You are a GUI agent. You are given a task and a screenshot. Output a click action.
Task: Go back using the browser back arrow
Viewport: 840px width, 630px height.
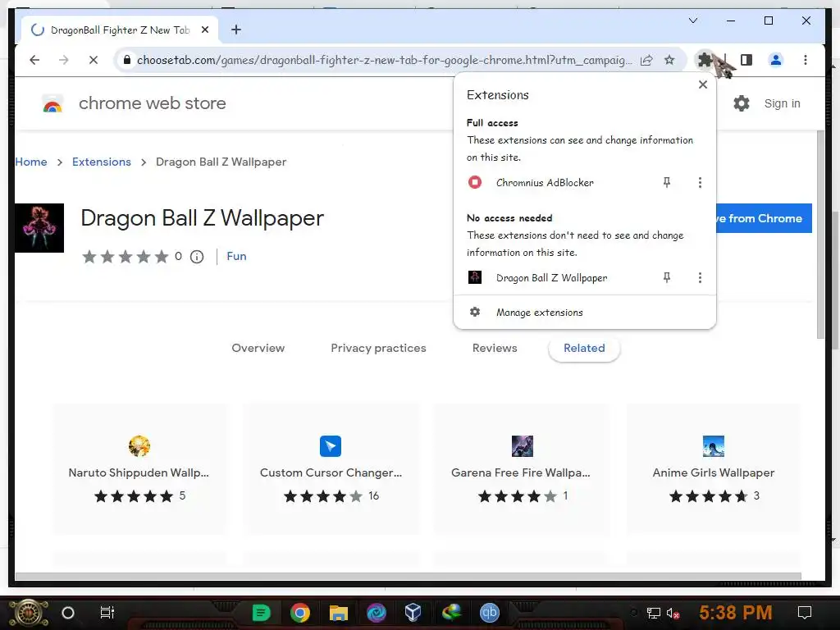pos(34,59)
